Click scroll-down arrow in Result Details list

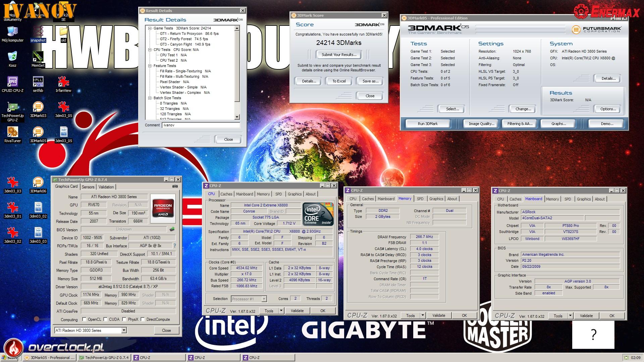pos(237,117)
